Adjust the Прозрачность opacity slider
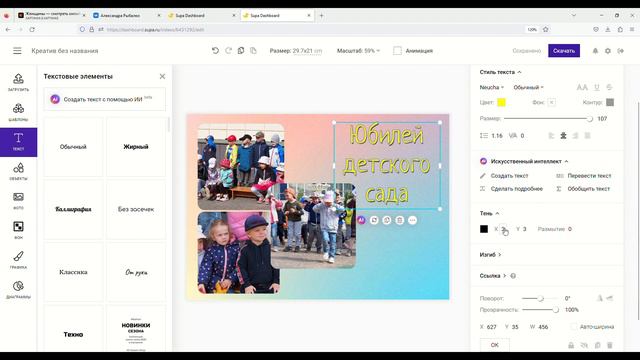The width and height of the screenshot is (640, 360). coord(540,310)
